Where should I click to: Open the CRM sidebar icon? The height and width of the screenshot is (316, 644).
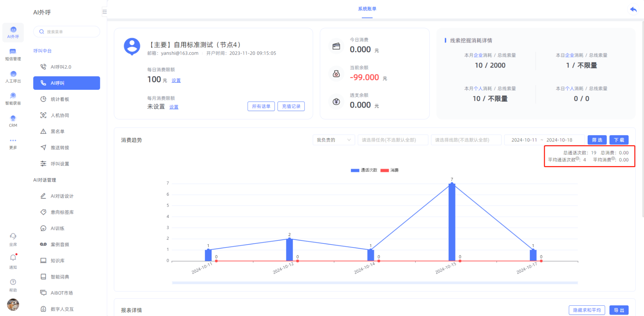coord(13,121)
